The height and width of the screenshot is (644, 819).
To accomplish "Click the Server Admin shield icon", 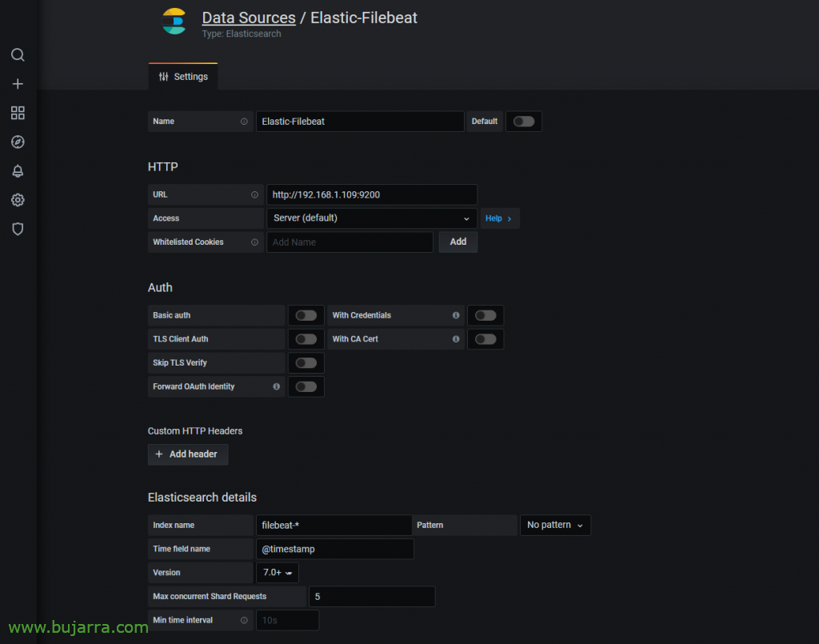I will point(18,229).
